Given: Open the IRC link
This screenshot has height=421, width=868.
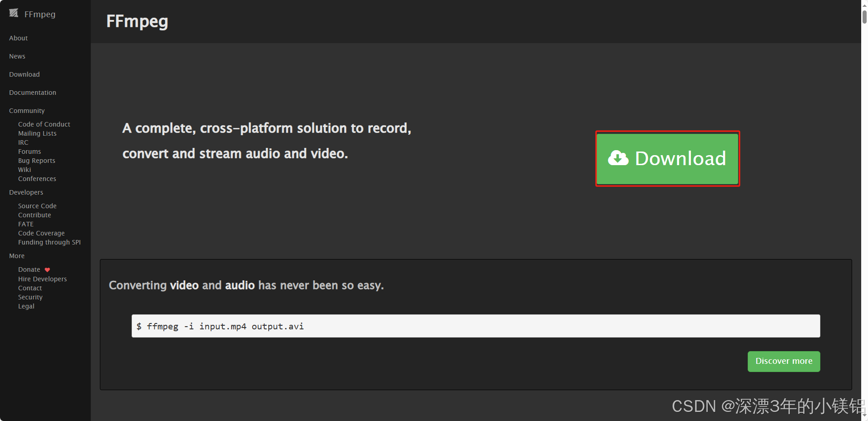Looking at the screenshot, I should pos(23,142).
